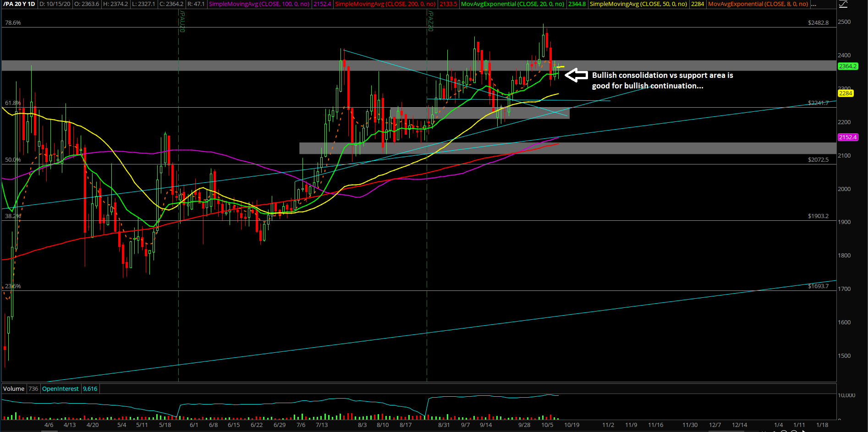Click the low price readout L: 2327.1

coord(143,4)
